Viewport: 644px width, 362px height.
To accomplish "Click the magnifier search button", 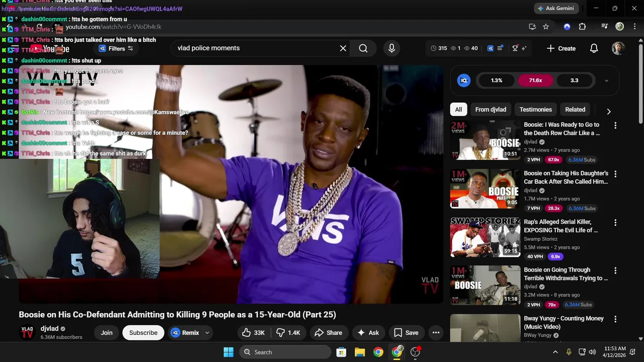I will tap(363, 48).
